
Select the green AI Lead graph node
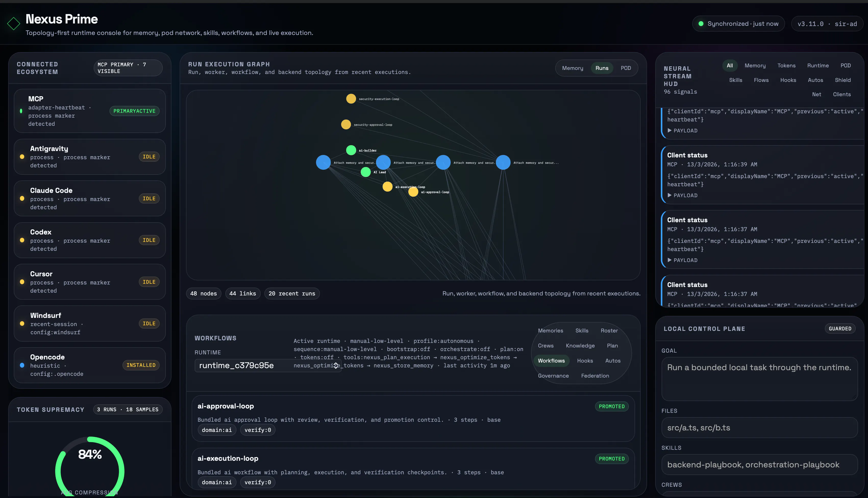click(366, 172)
